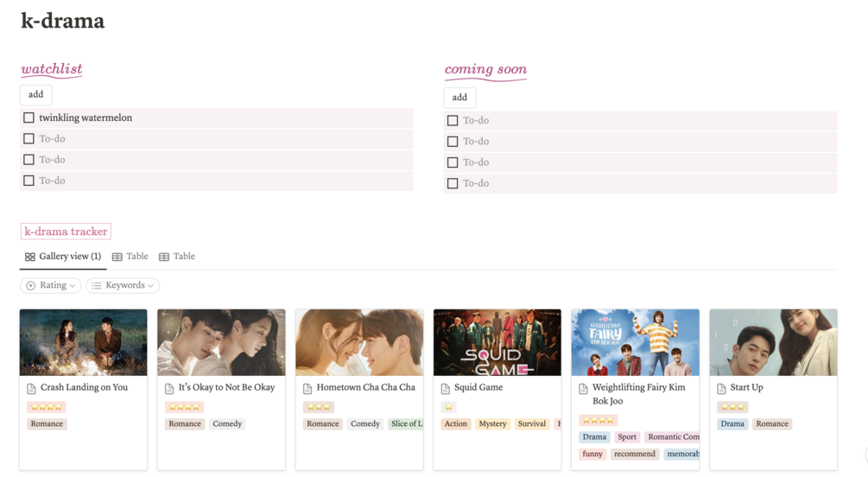
Task: Click the Squid Game poster thumbnail
Action: [497, 342]
